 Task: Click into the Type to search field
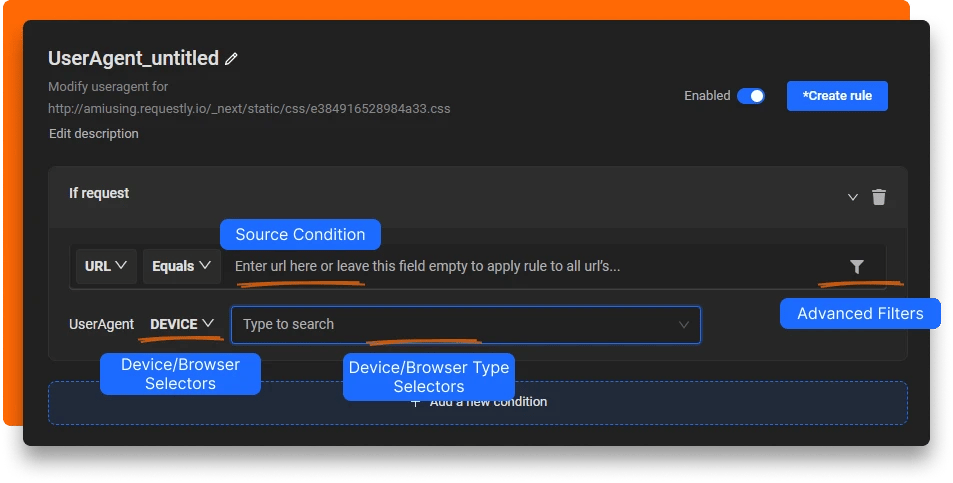coord(450,325)
